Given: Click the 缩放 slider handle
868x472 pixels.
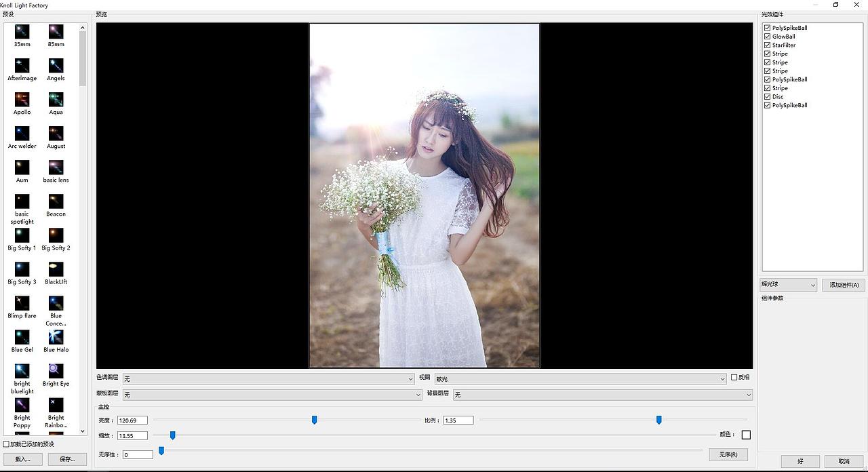Looking at the screenshot, I should click(x=172, y=435).
